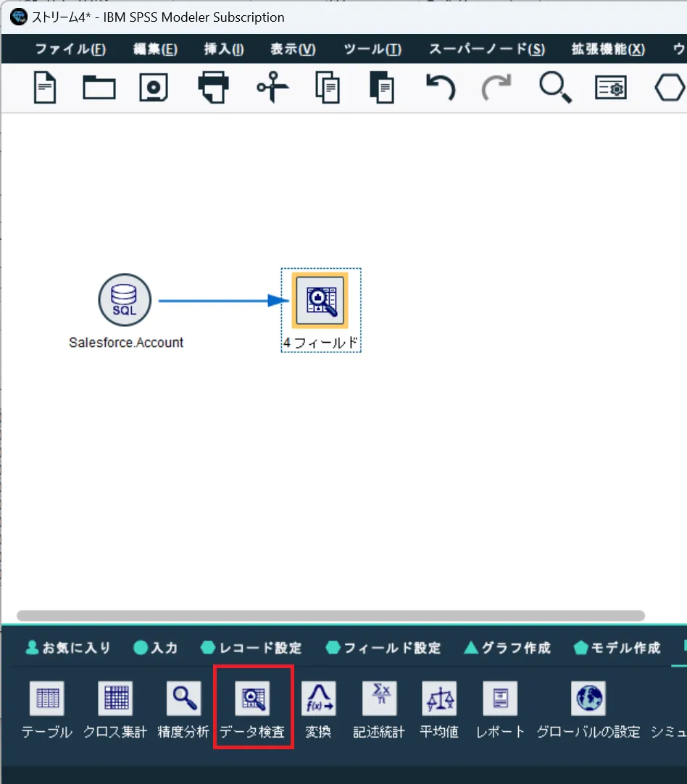Choose the テーブル output node
Image resolution: width=687 pixels, height=784 pixels.
click(47, 708)
